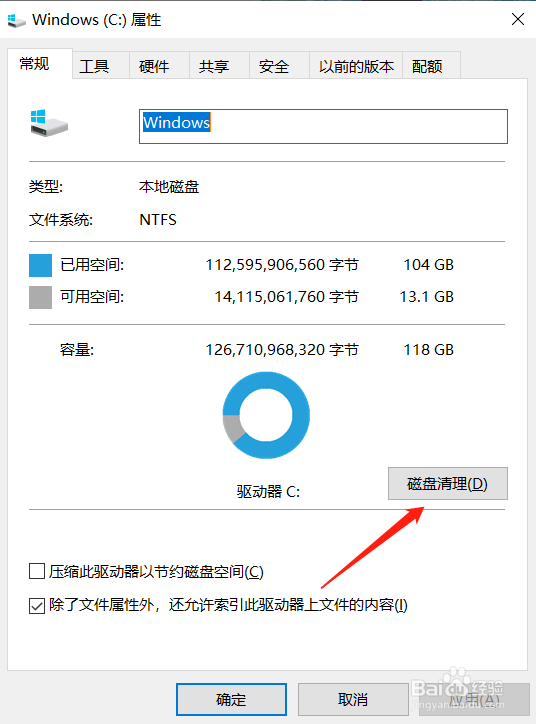Click the 驱动器 C: label
The height and width of the screenshot is (724, 536).
(268, 491)
